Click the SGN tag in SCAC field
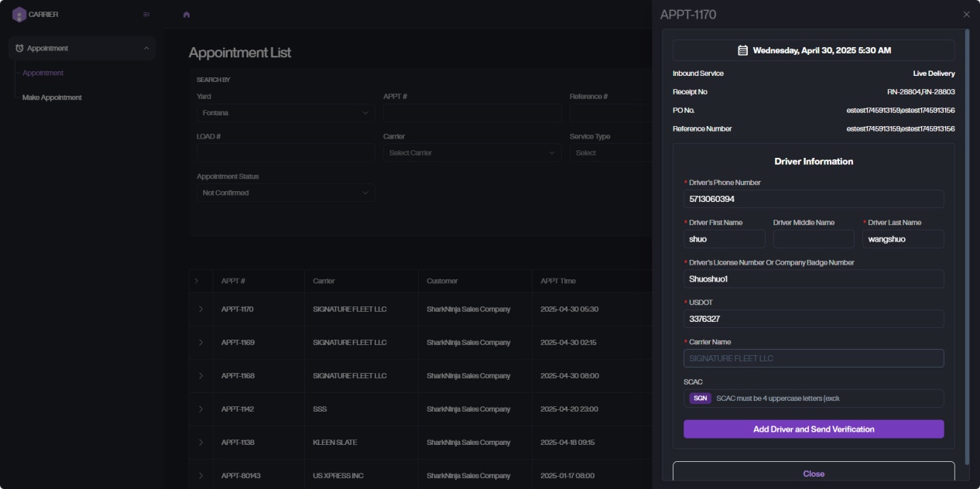Image resolution: width=980 pixels, height=489 pixels. click(700, 398)
